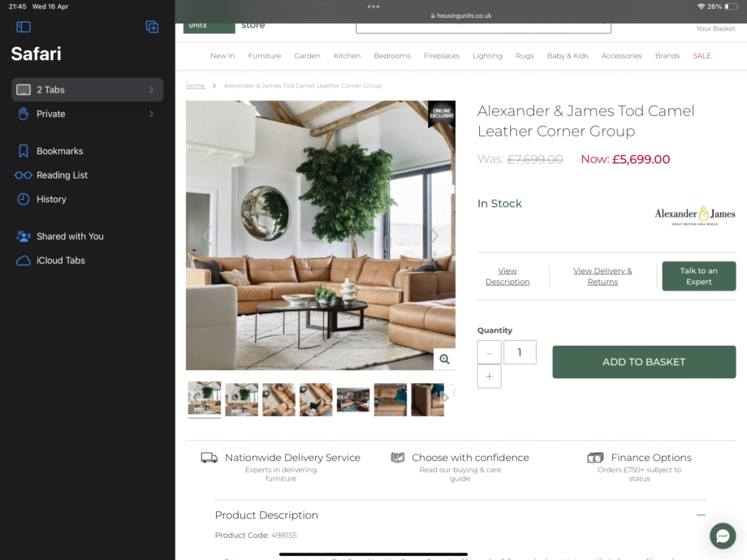Click View Description link
This screenshot has width=747, height=560.
507,276
